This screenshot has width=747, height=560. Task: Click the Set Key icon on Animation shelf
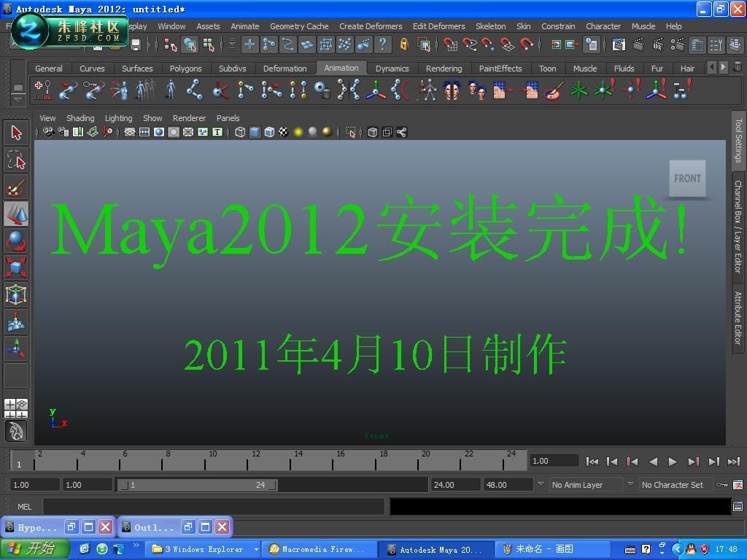pos(43,90)
